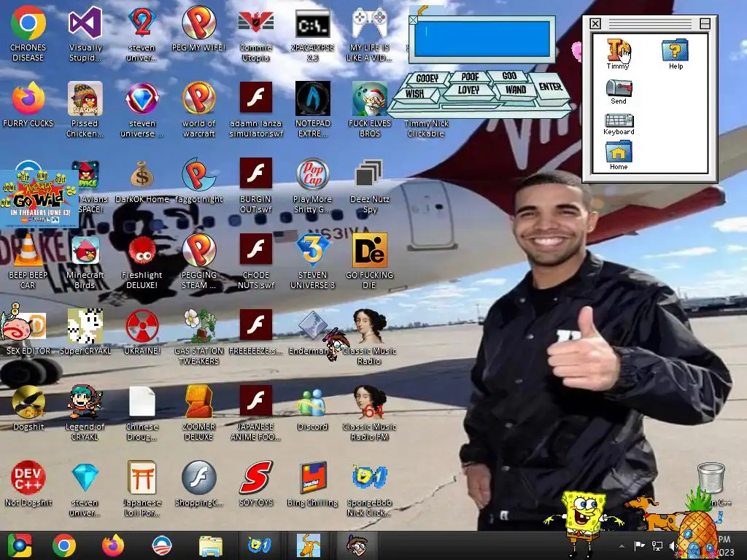This screenshot has height=560, width=747.
Task: Open the ShoppingC... flash player icon
Action: [x=198, y=478]
